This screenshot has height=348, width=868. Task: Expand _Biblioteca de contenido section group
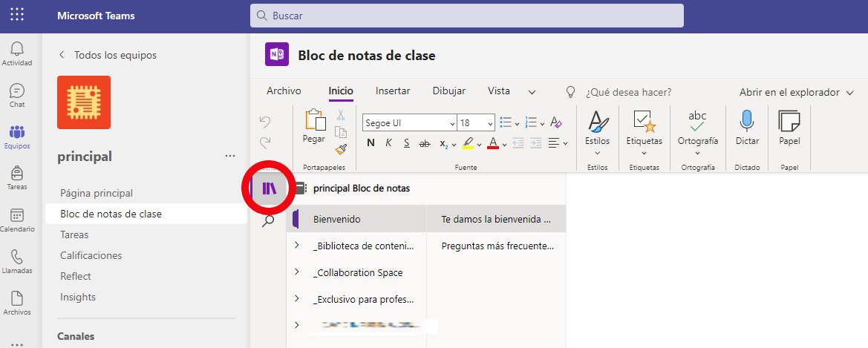click(x=297, y=245)
